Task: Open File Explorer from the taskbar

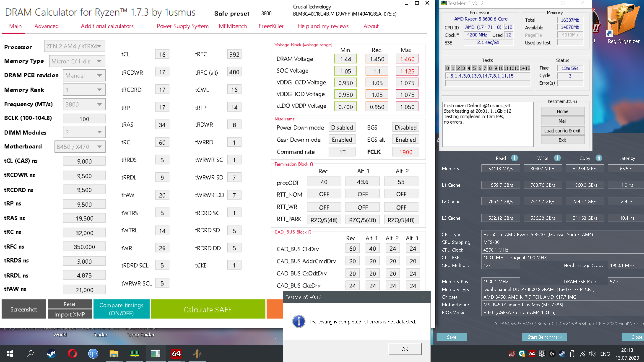Action: pyautogui.click(x=114, y=353)
